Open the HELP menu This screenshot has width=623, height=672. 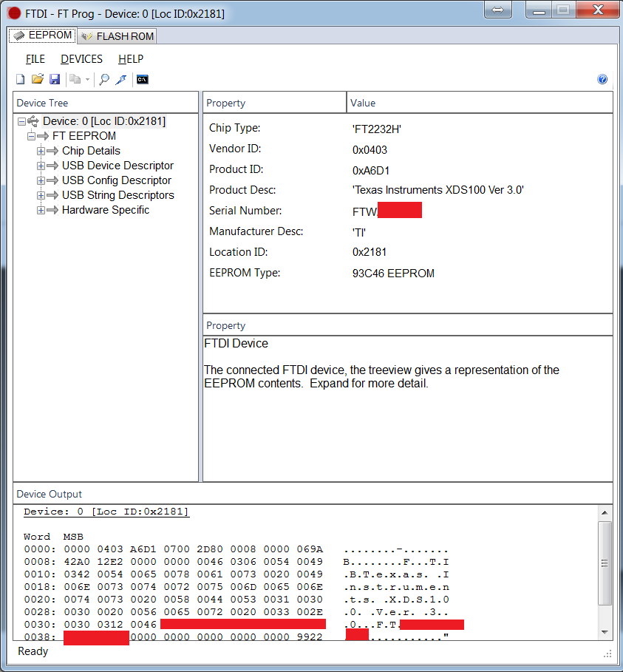coord(131,58)
